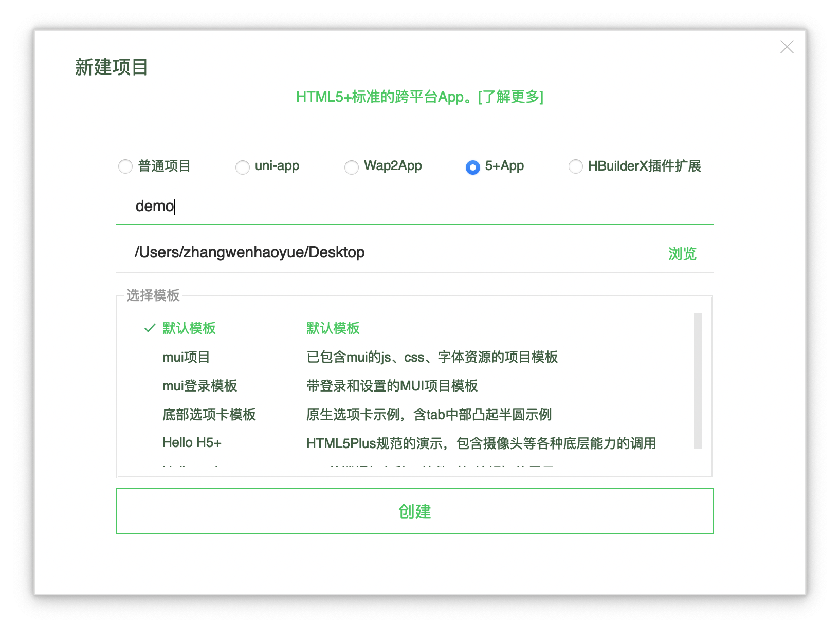
Task: Click the selected 5+App radio button
Action: pyautogui.click(x=471, y=166)
